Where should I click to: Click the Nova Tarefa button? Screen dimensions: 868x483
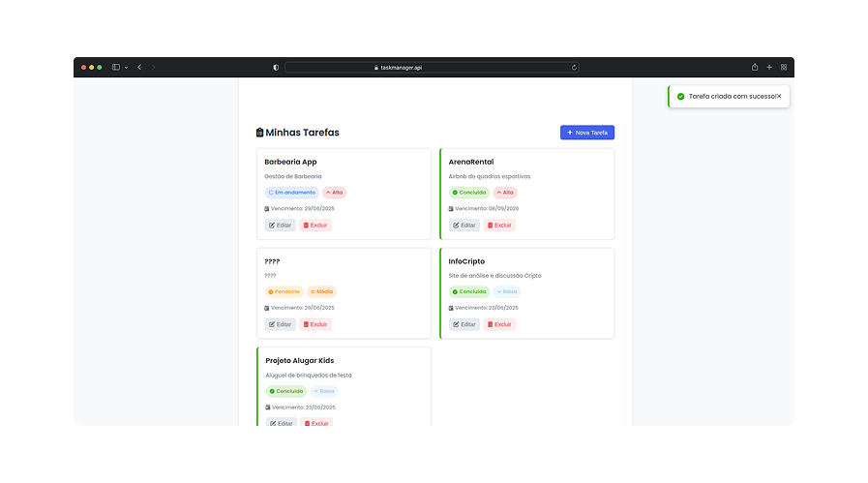pyautogui.click(x=586, y=133)
